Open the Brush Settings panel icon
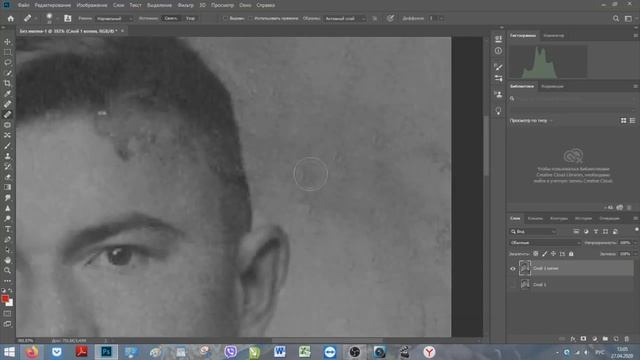Image resolution: width=640 pixels, height=360 pixels. click(x=498, y=67)
